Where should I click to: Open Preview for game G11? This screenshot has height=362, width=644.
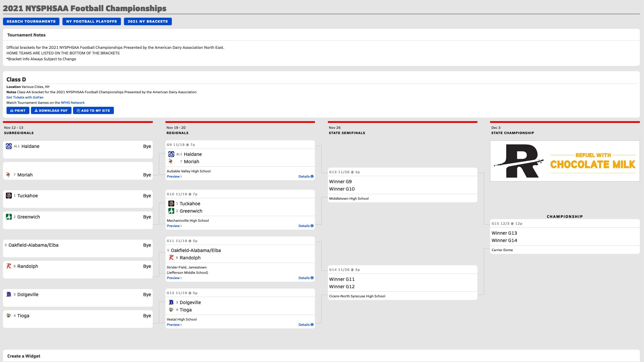[174, 278]
